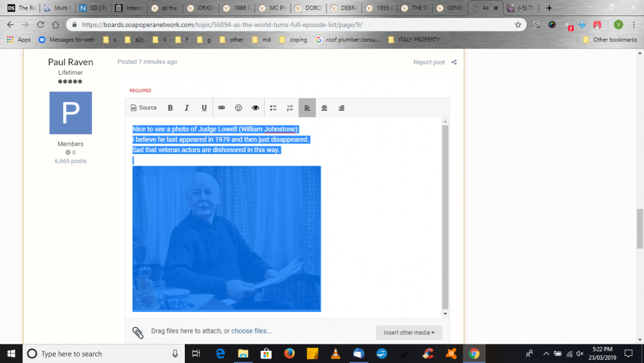This screenshot has width=644, height=363.
Task: Click the share post icon
Action: [454, 63]
